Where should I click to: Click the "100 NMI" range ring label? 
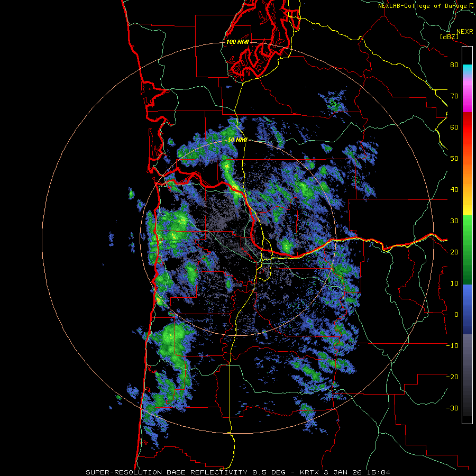[237, 42]
